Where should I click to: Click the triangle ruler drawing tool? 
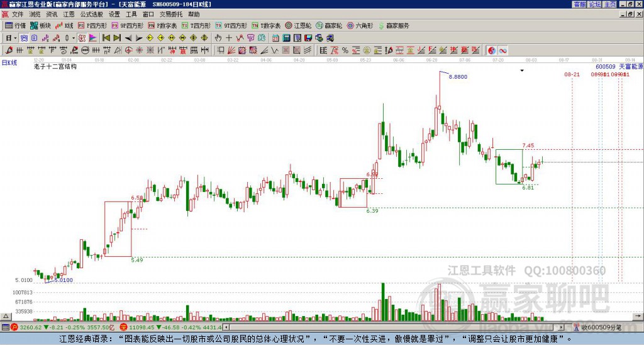click(118, 50)
